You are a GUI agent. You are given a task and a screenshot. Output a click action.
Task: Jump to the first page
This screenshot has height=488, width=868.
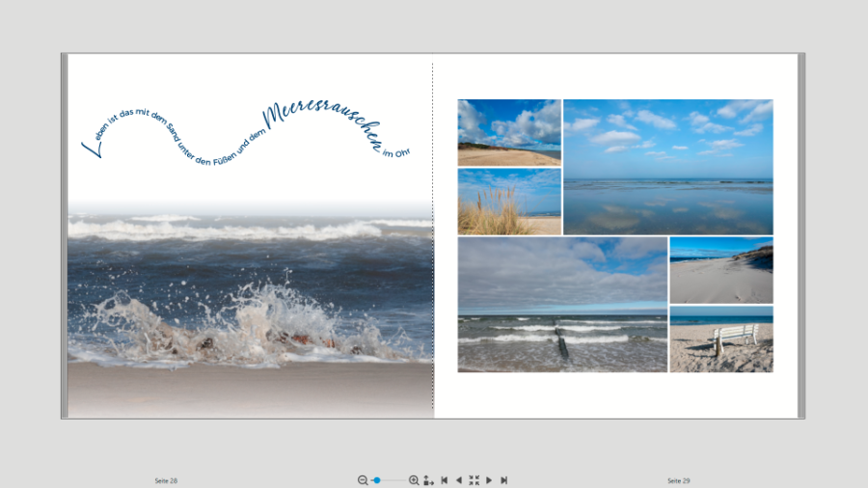point(444,480)
